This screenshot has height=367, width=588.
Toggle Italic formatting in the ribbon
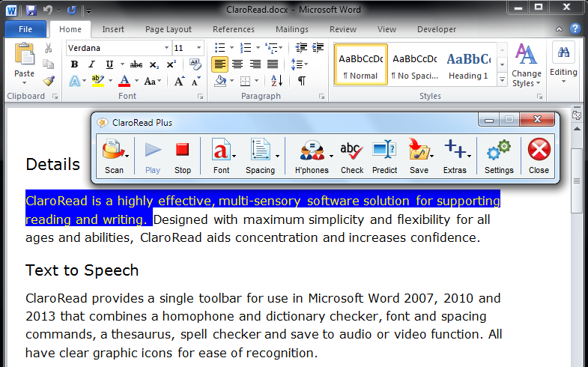[x=92, y=64]
